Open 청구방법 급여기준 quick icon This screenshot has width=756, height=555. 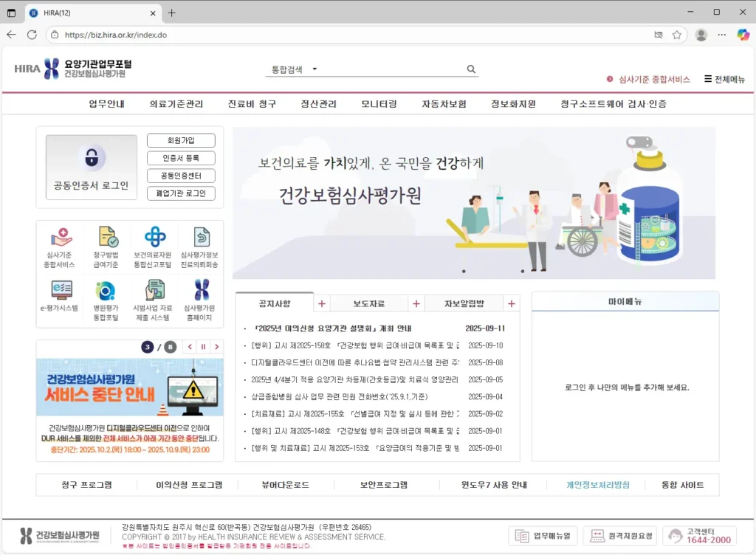106,248
